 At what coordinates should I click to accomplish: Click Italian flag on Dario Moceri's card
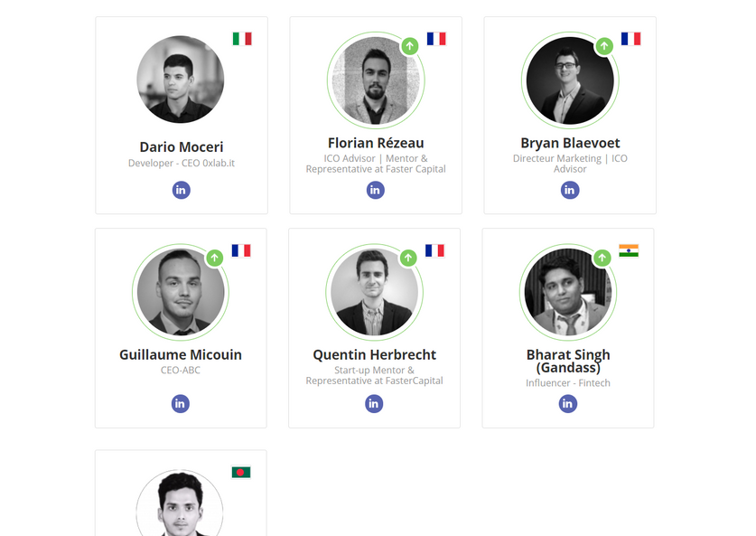(x=242, y=39)
